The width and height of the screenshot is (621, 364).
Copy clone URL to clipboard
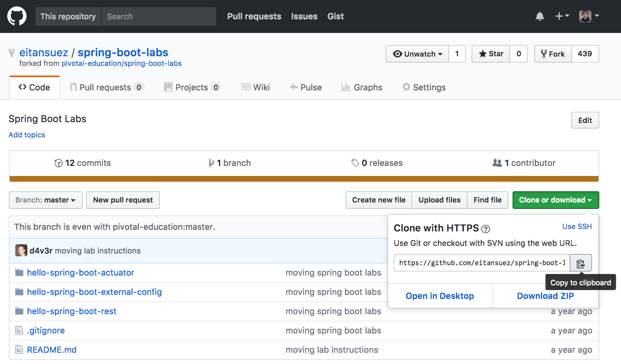(x=581, y=263)
